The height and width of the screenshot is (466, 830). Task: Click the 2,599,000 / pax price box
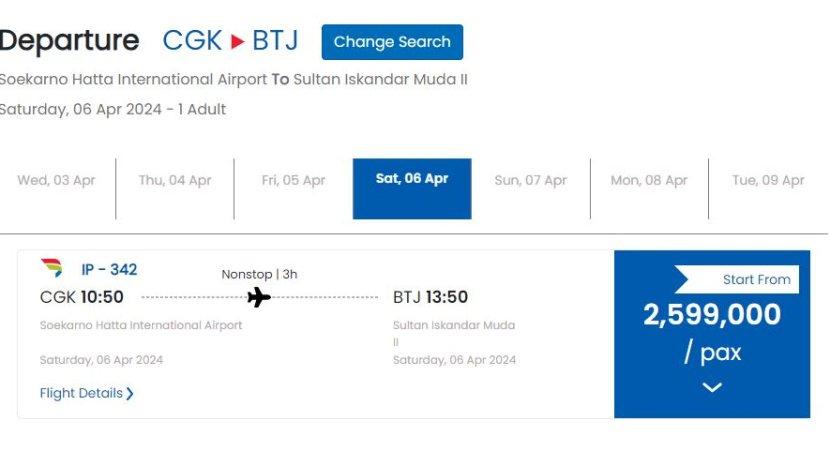click(x=712, y=332)
